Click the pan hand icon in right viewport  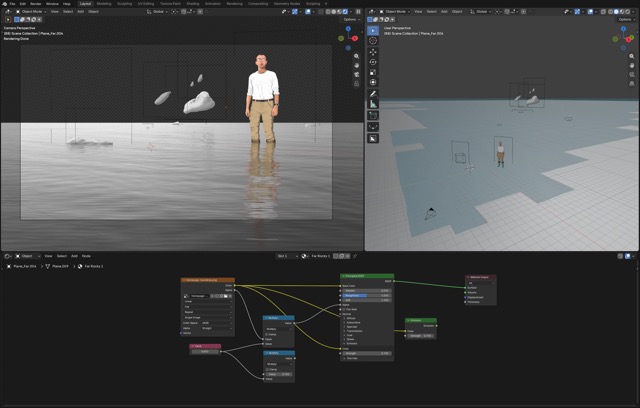pos(632,65)
